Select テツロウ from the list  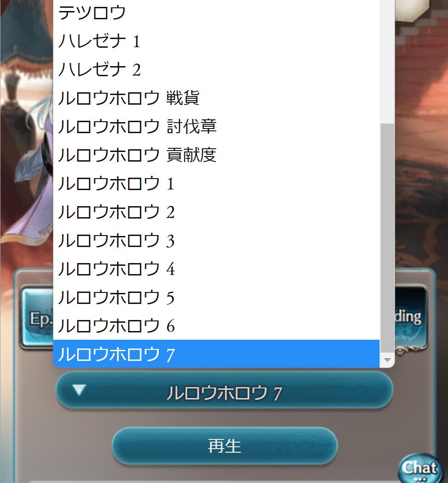[x=216, y=13]
